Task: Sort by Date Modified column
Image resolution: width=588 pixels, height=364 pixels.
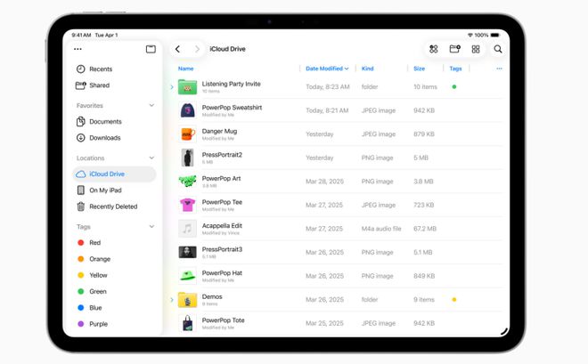Action: click(x=327, y=69)
